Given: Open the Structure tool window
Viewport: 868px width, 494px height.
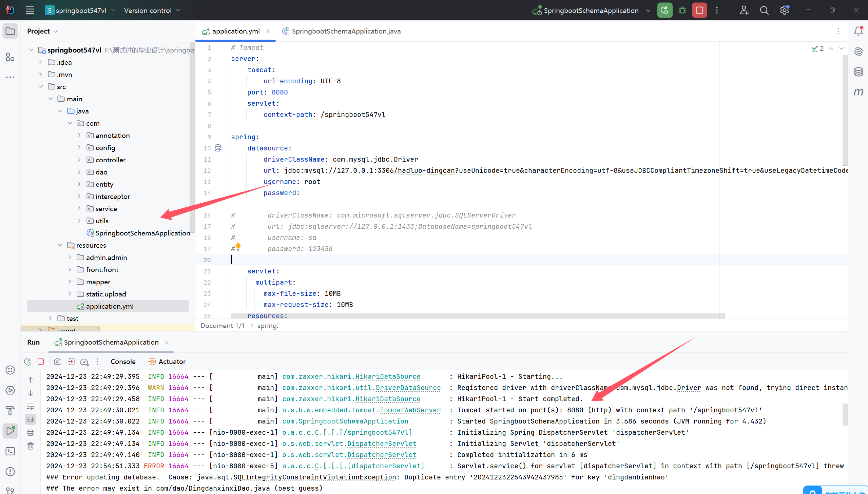Looking at the screenshot, I should tap(10, 57).
